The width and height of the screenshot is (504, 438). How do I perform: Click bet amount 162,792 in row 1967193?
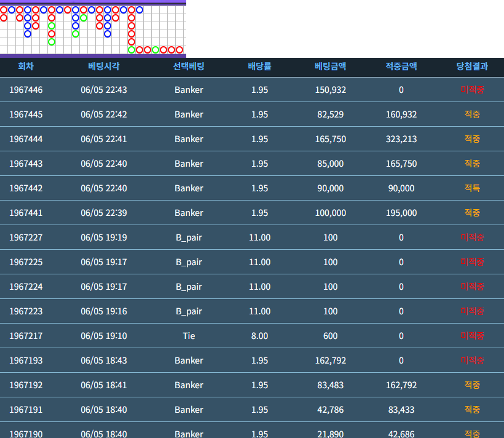(331, 360)
